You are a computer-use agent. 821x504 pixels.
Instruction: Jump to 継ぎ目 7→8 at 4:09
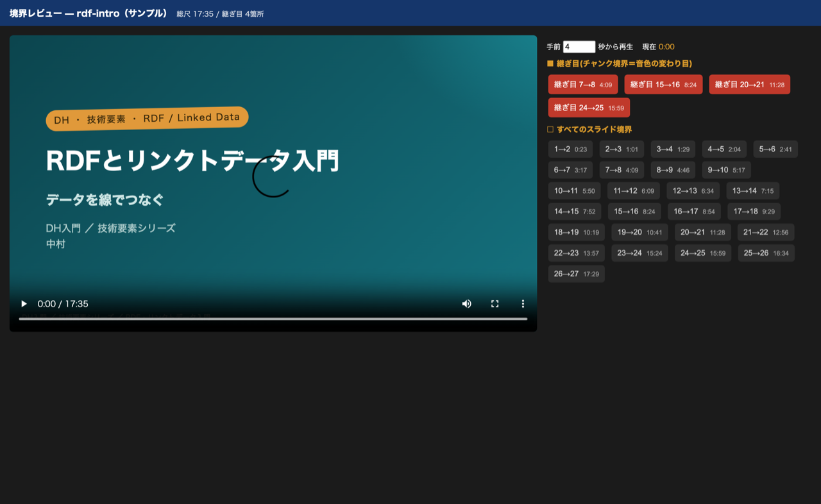(x=583, y=85)
